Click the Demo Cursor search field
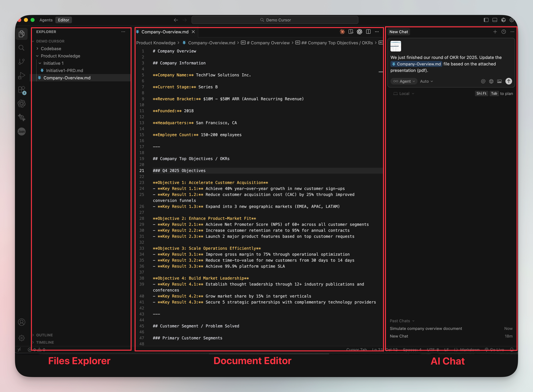This screenshot has width=533, height=392. pos(275,20)
